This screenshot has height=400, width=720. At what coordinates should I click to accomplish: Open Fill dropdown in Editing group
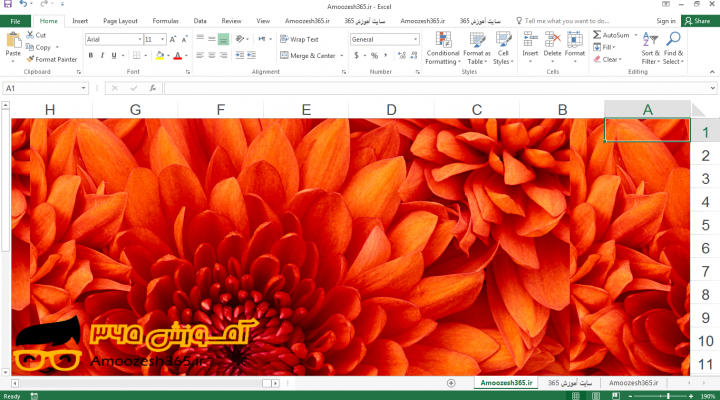pyautogui.click(x=604, y=47)
